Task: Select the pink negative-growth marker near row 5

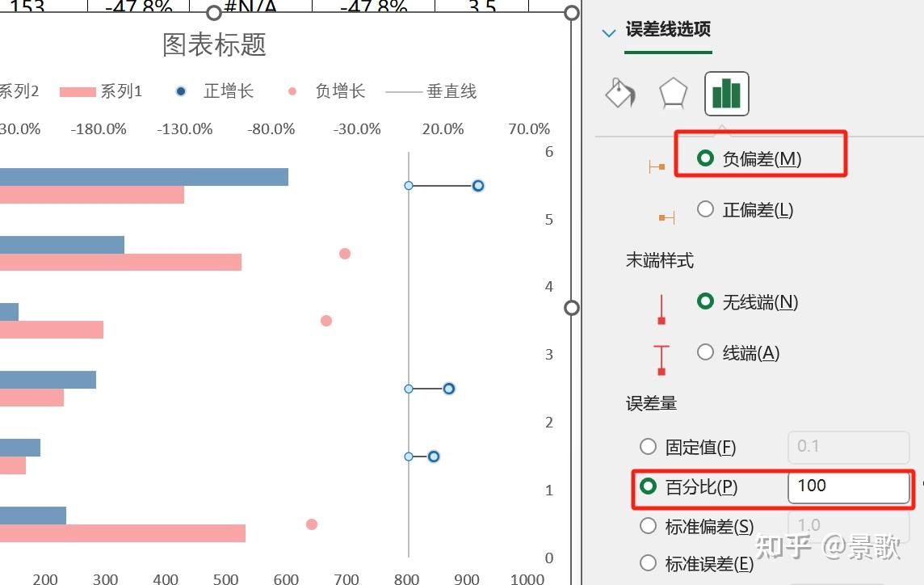Action: click(x=345, y=254)
